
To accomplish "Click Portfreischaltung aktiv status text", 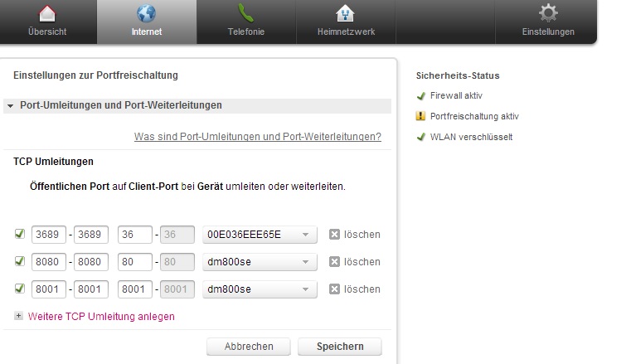I will click(x=474, y=116).
